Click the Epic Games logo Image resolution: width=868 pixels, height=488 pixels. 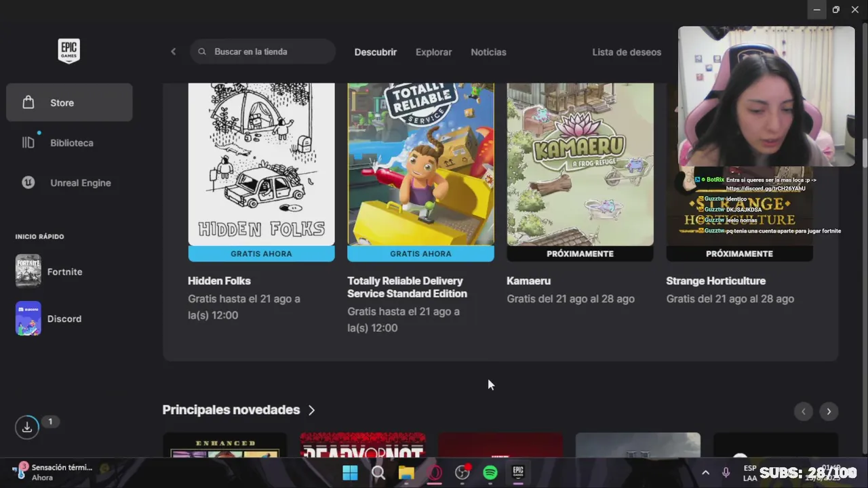(x=68, y=51)
